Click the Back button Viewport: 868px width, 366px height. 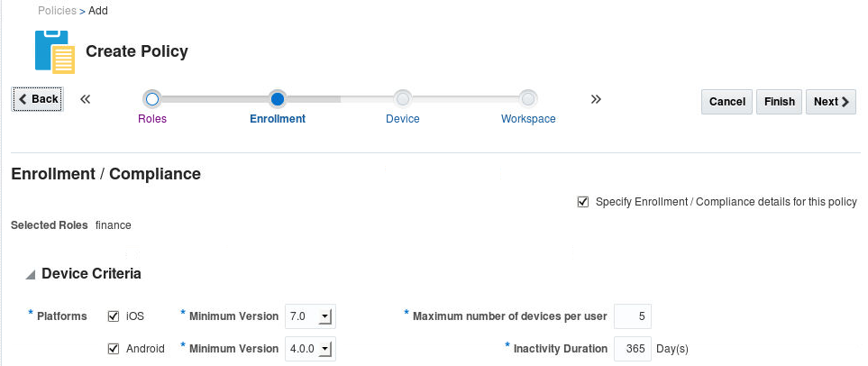[38, 99]
